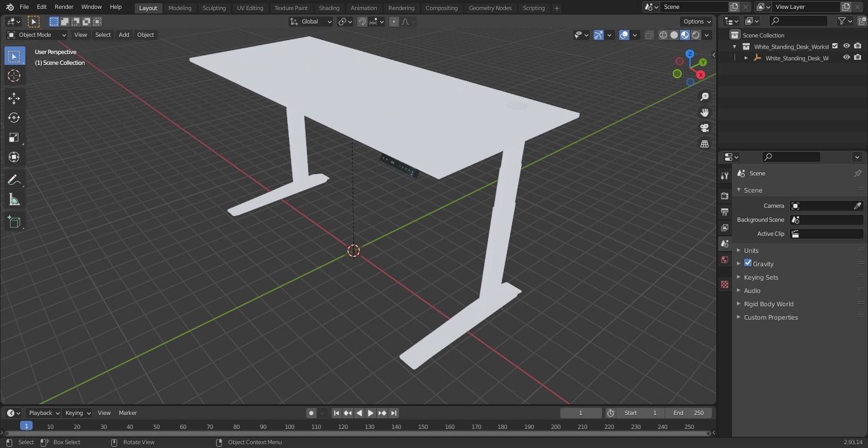Switch to UV Editing workspace tab
Screen dimensions: 868x448
(250, 8)
